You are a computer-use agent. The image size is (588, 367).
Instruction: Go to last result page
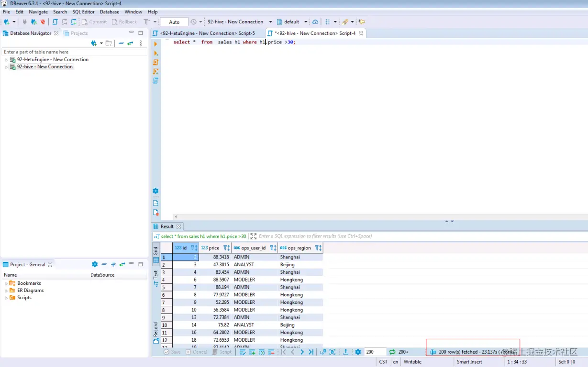click(x=311, y=352)
